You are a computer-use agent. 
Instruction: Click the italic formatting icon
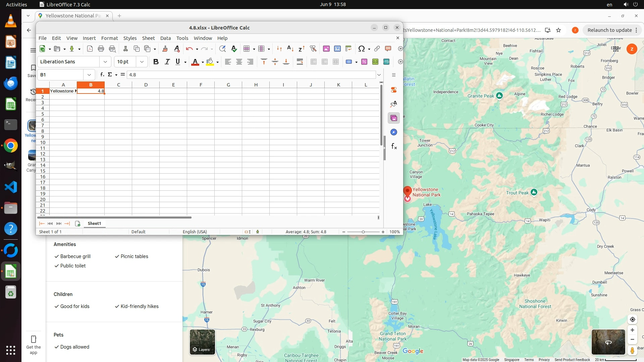[167, 62]
